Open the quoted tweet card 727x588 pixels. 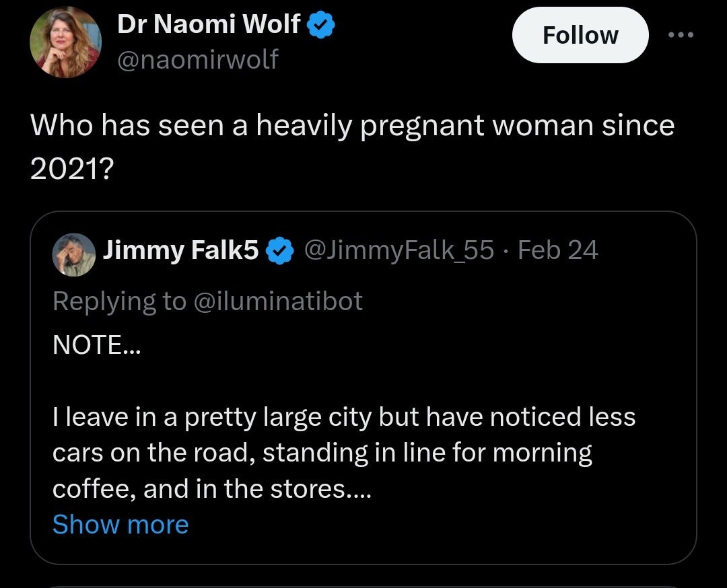[363, 388]
